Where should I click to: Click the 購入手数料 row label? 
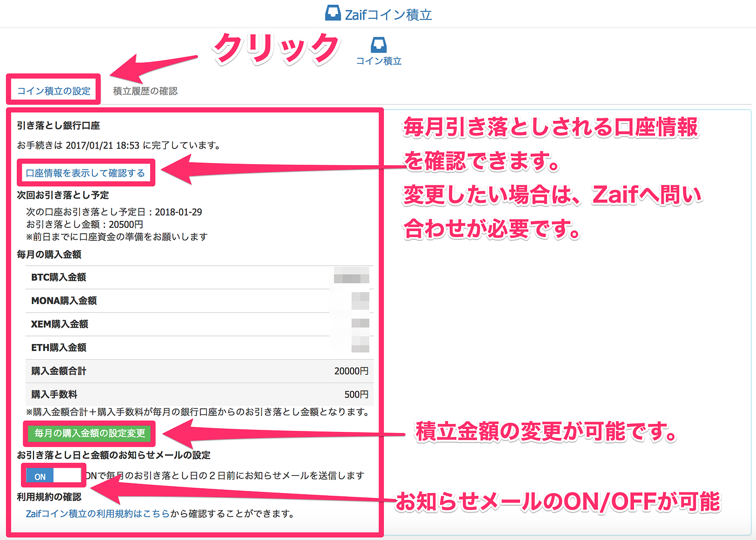pyautogui.click(x=54, y=394)
